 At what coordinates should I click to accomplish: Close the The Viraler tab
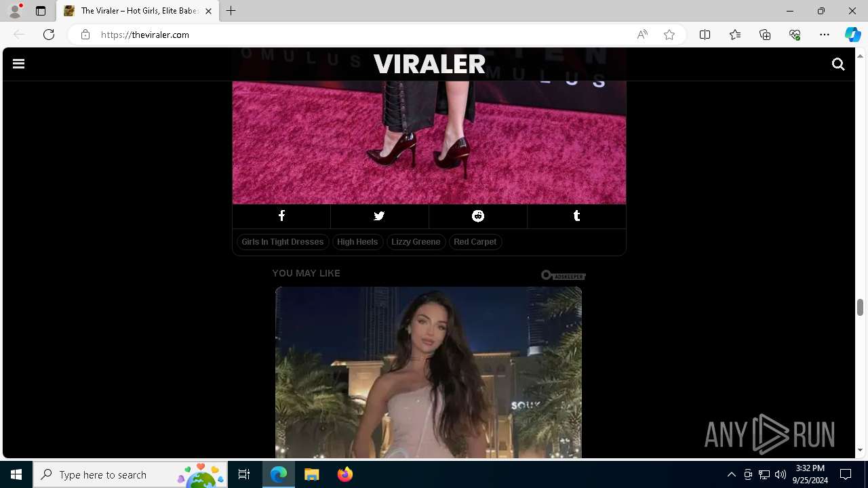(208, 11)
